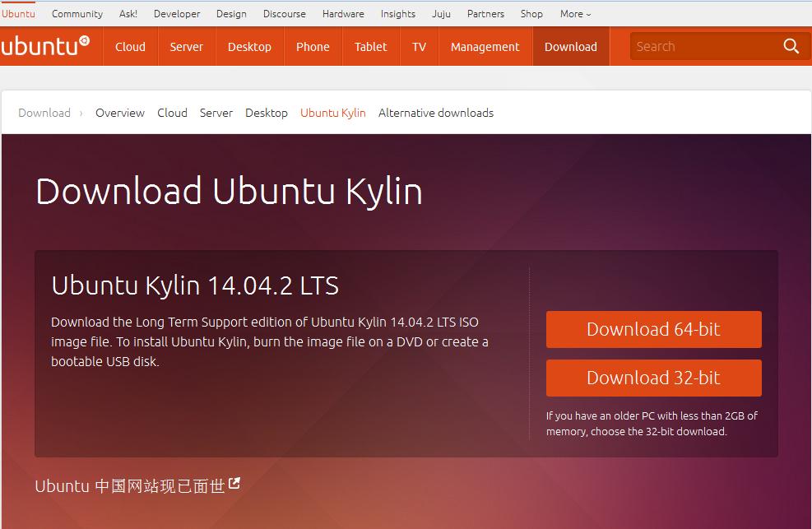Select the Ubuntu Kylin sub-navigation tab
Screen dimensions: 812x529
click(x=333, y=113)
